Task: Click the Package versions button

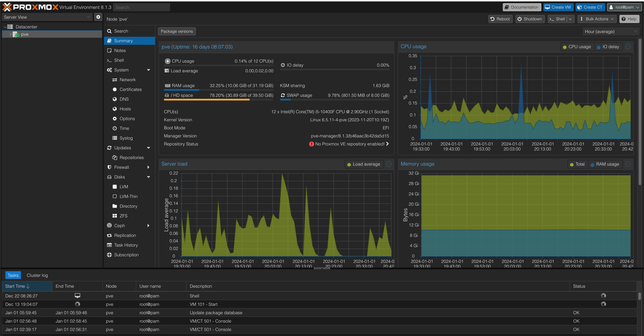Action: point(176,31)
